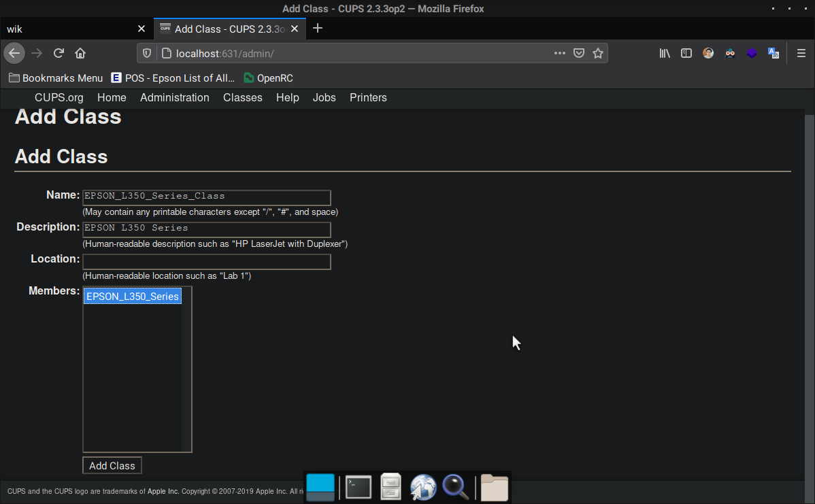
Task: Go back with the browser back arrow
Action: (x=14, y=53)
